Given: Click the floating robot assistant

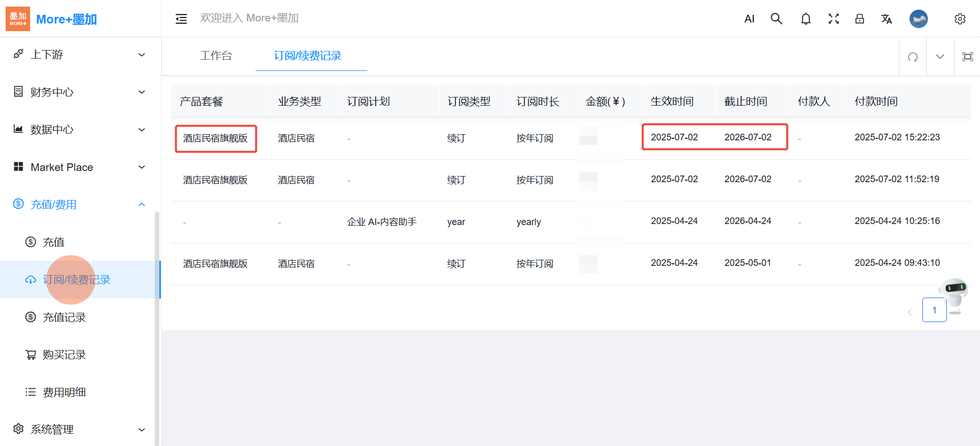Looking at the screenshot, I should pyautogui.click(x=954, y=291).
